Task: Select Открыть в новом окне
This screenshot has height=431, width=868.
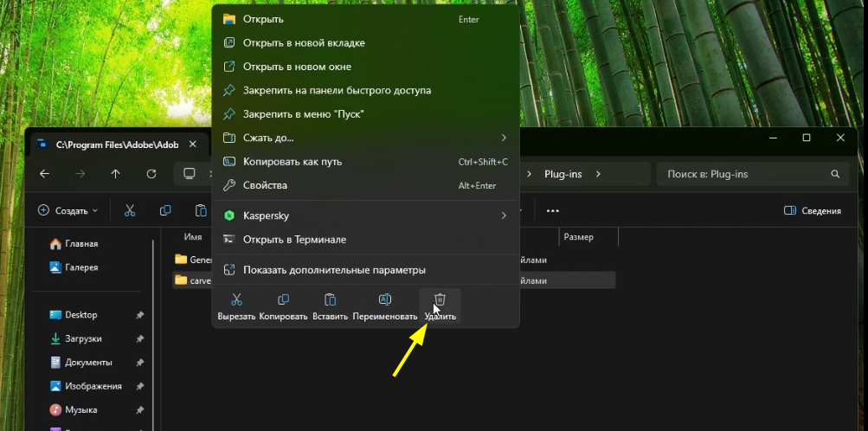Action: pyautogui.click(x=365, y=67)
